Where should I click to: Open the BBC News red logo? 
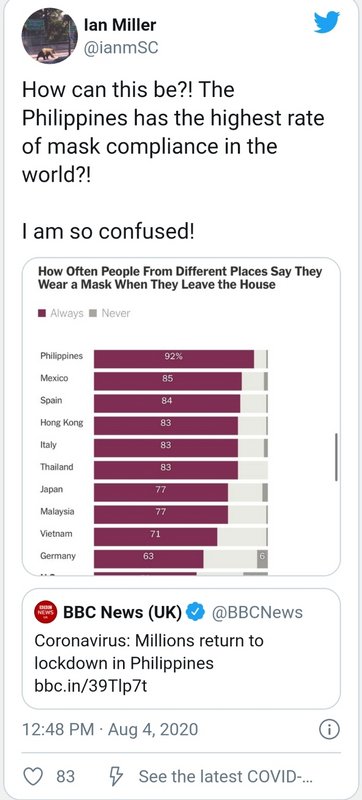coord(46,612)
